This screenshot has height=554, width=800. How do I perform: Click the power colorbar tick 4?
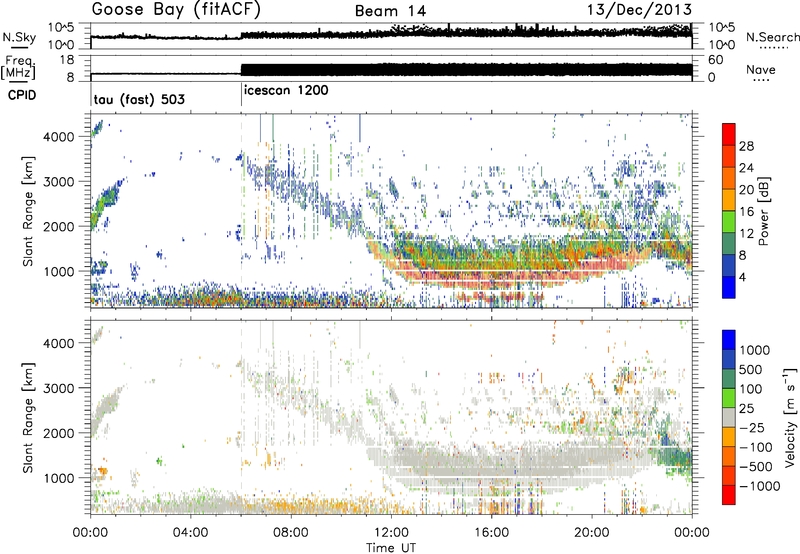742,277
